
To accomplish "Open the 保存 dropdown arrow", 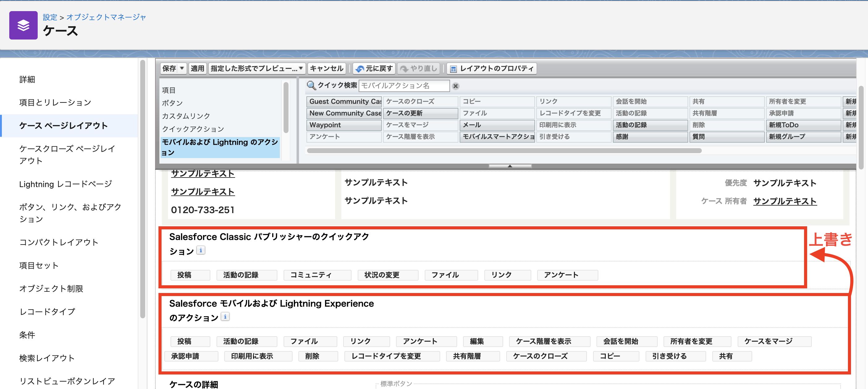I will [x=181, y=68].
